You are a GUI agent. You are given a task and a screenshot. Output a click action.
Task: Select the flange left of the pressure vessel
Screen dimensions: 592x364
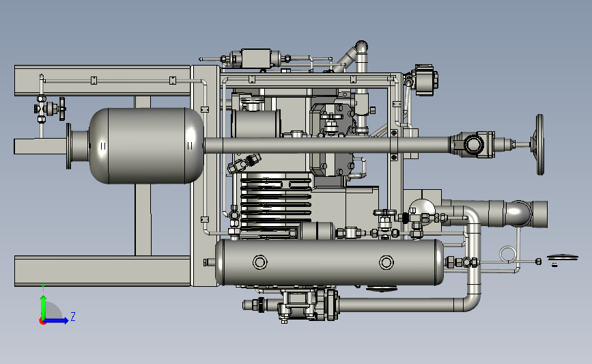[68, 145]
